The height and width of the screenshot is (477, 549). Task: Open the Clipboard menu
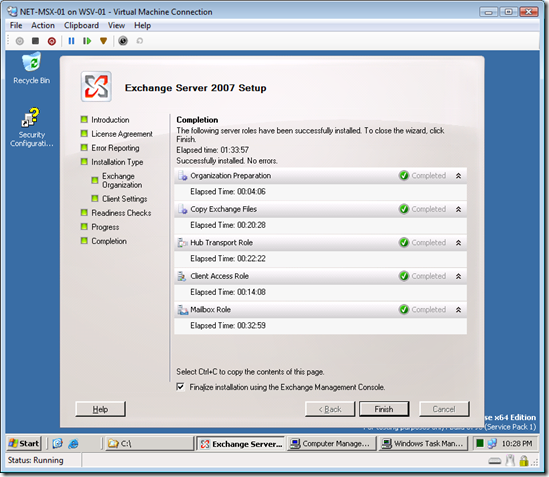pyautogui.click(x=81, y=26)
